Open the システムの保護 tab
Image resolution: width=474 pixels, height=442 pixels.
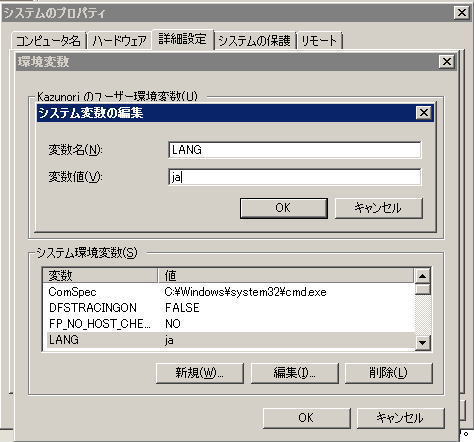255,41
